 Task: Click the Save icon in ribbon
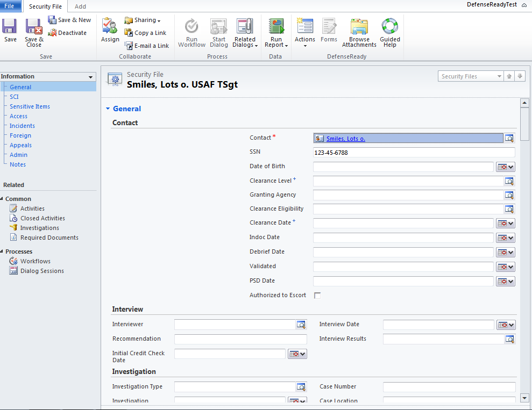(x=10, y=30)
